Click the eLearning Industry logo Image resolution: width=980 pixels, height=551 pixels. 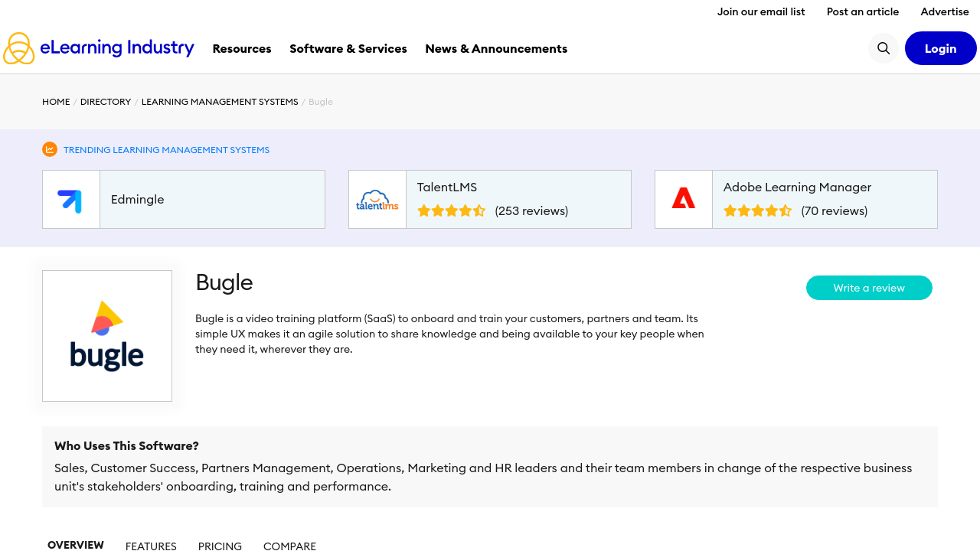tap(99, 48)
